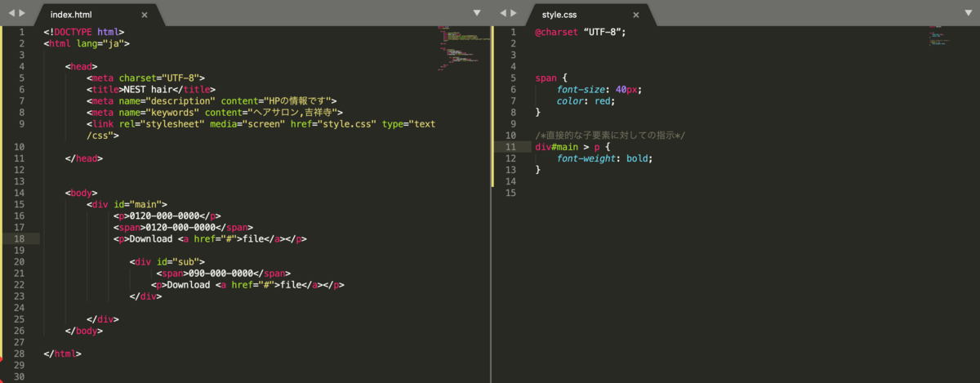Go to next tab in index.html pane

point(22,14)
